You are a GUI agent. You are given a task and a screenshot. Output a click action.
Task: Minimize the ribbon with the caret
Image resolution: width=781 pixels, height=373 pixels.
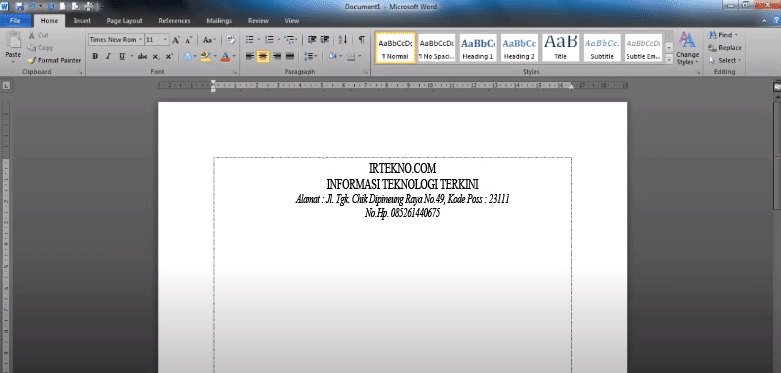(x=765, y=21)
